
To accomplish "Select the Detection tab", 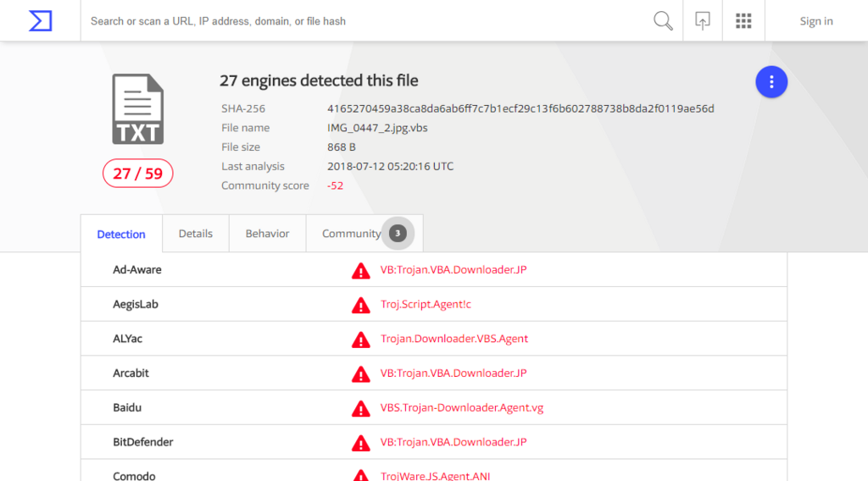I will (x=121, y=234).
